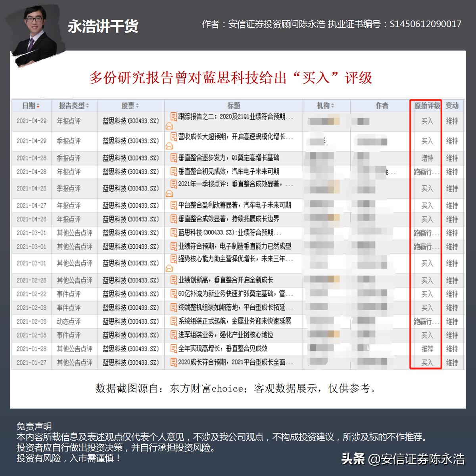Toggle sorting on the 日期 column
This screenshot has height=476, width=476.
[x=30, y=106]
